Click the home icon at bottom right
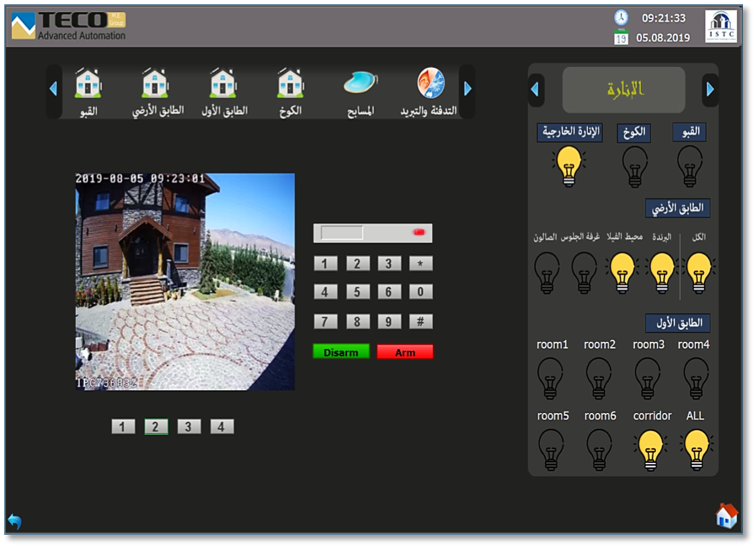 726,516
